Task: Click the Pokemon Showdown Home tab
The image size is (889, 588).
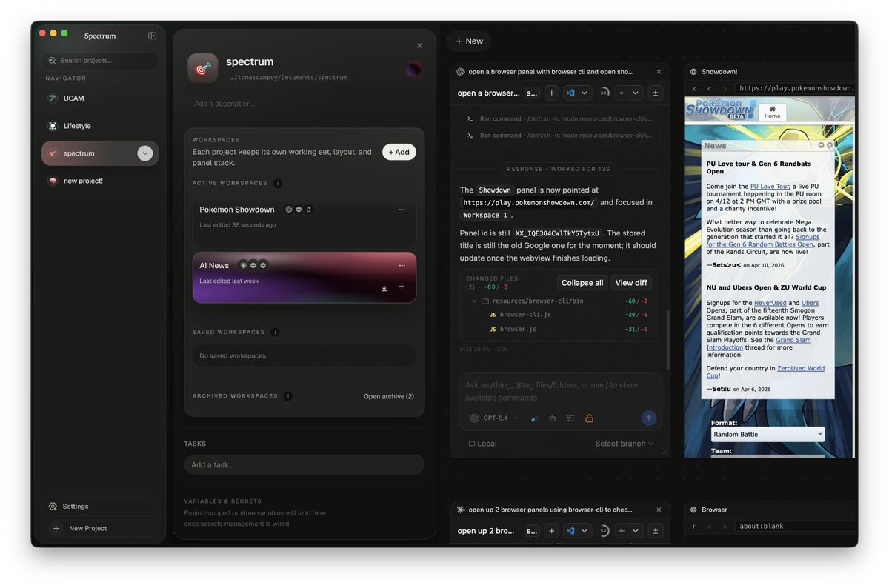Action: [772, 112]
